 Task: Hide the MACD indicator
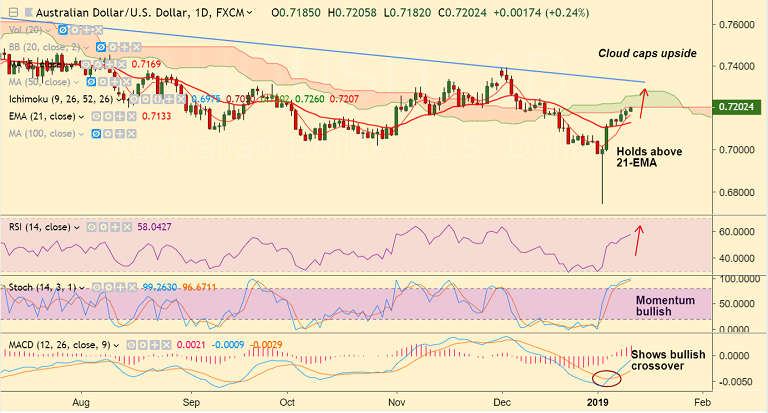[x=131, y=345]
